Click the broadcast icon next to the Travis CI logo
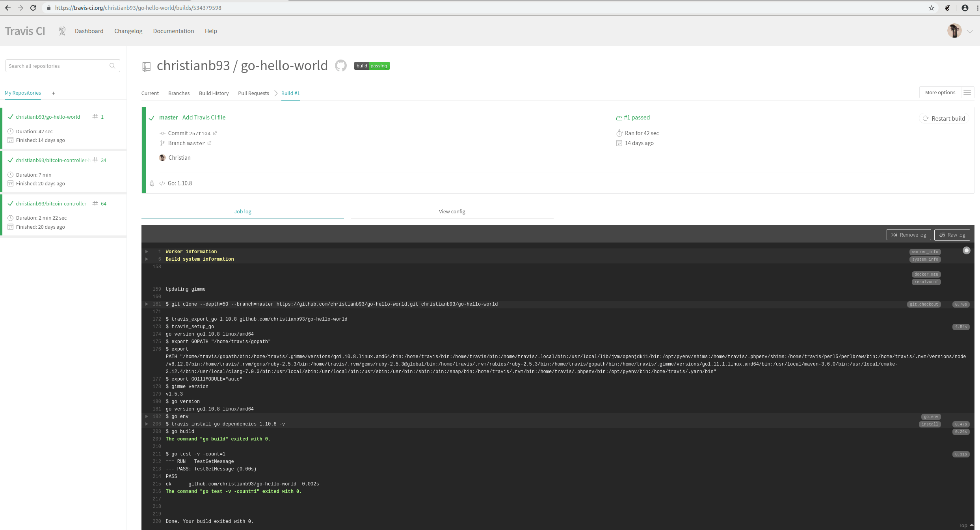This screenshot has width=980, height=530. coord(62,30)
